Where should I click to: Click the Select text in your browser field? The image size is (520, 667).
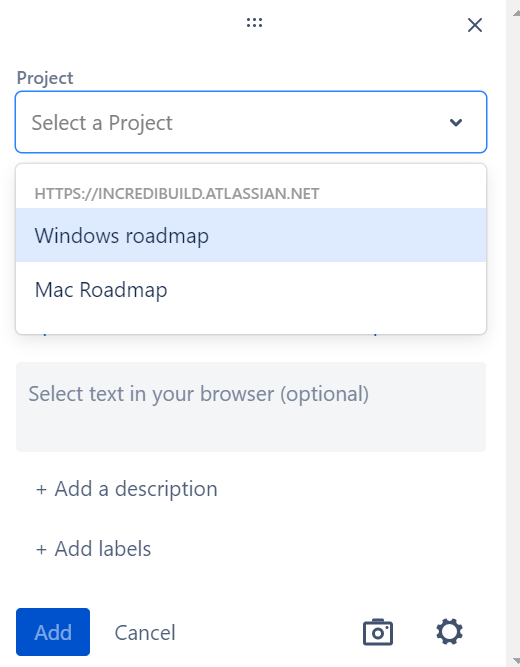(251, 407)
